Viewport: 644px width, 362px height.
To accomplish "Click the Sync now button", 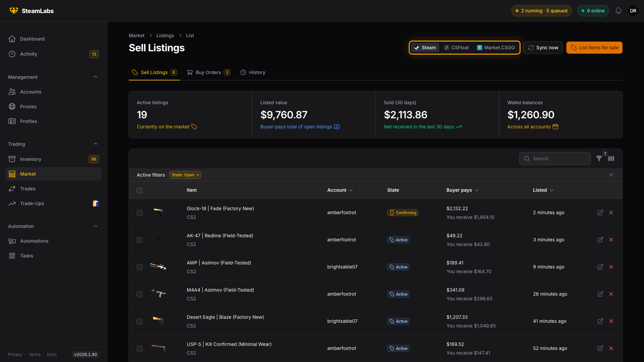I will (x=543, y=48).
